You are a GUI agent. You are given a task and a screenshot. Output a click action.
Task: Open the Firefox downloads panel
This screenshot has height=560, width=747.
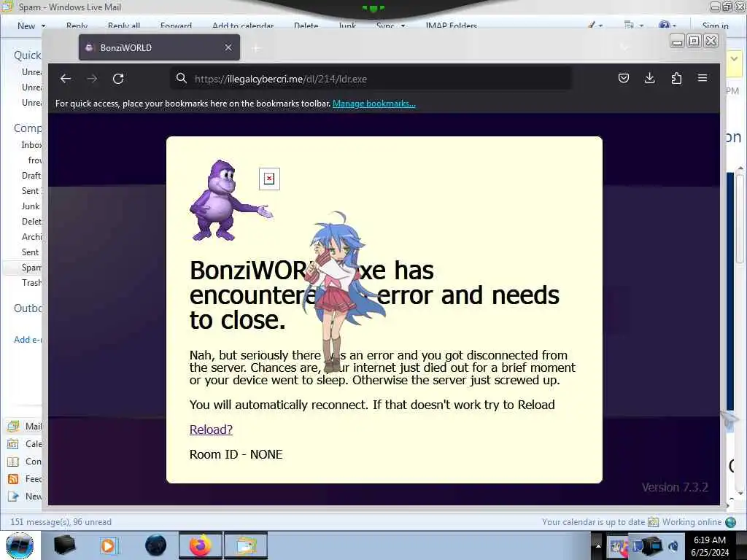(649, 78)
